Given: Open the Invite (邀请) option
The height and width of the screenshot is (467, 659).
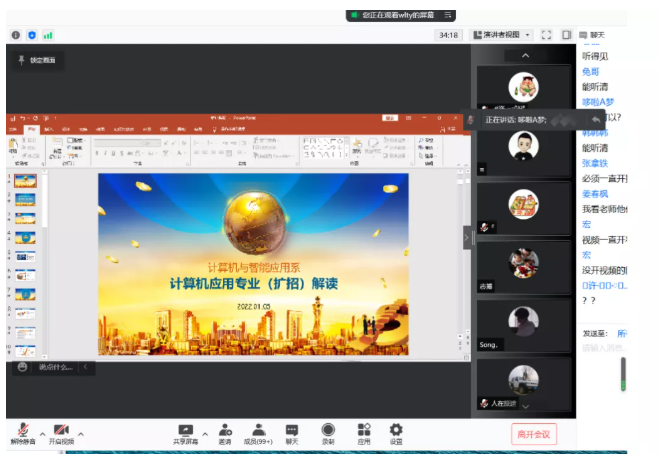Looking at the screenshot, I should (x=225, y=434).
